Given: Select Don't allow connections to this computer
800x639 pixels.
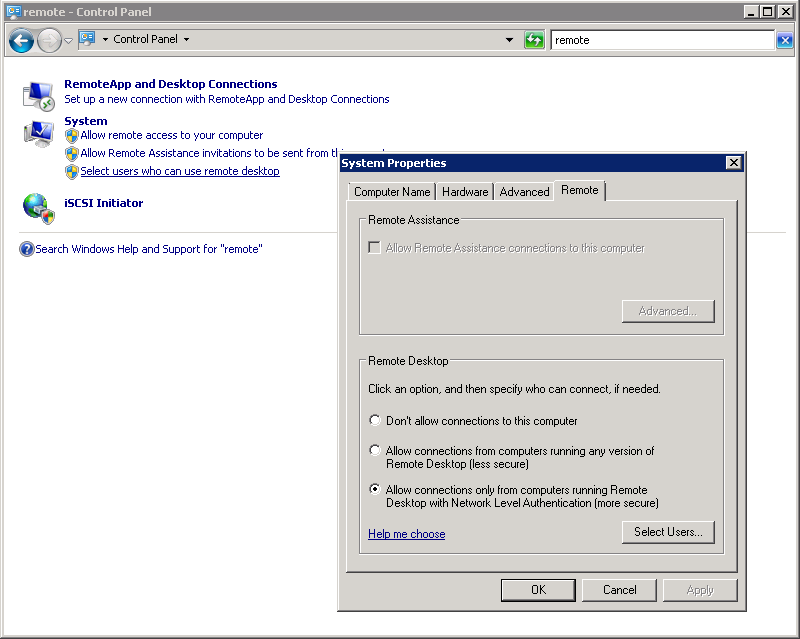Looking at the screenshot, I should coord(375,421).
